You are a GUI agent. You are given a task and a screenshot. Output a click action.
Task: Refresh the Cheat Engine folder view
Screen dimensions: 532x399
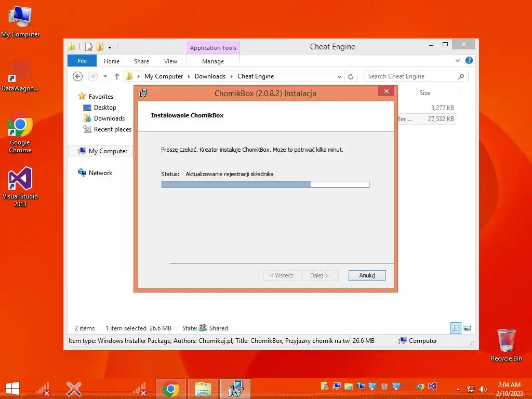coord(351,76)
